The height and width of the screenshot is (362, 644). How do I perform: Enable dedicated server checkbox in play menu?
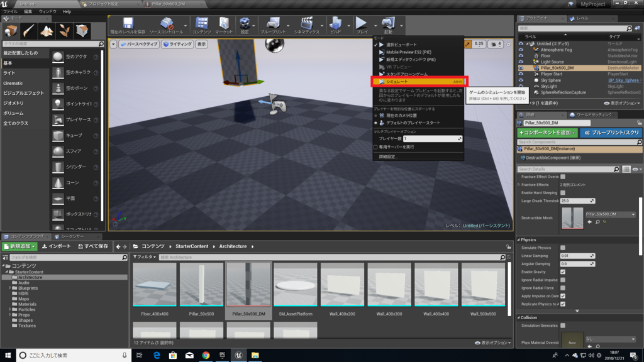(375, 147)
